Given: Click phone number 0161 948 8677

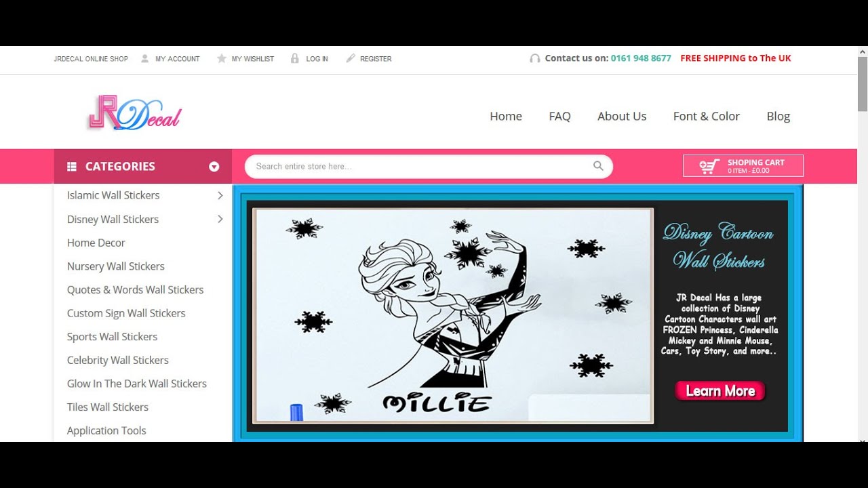Looking at the screenshot, I should [641, 58].
